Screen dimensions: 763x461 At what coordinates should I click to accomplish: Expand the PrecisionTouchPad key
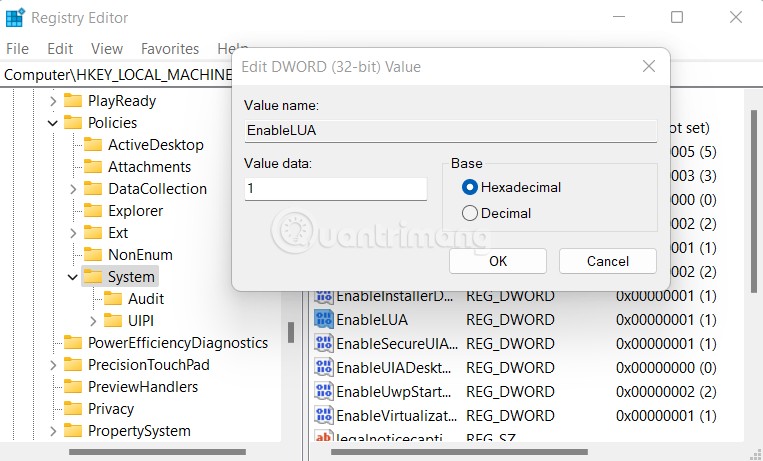point(53,365)
